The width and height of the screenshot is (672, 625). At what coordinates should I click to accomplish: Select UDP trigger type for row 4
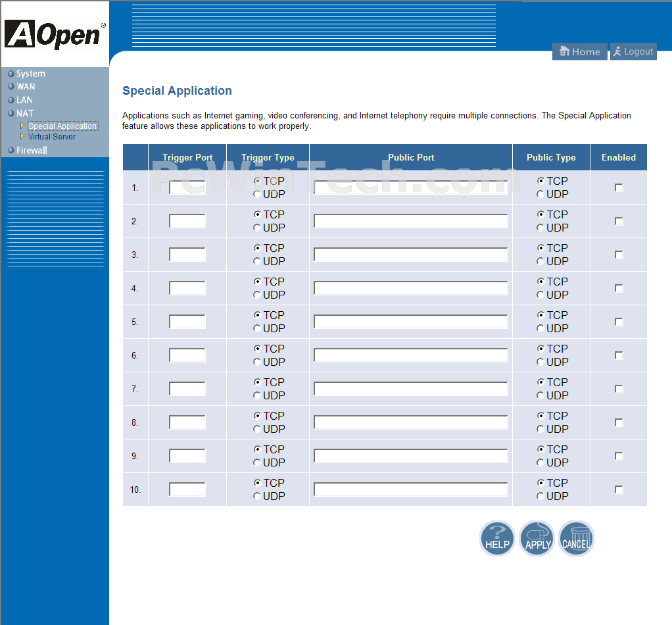[x=257, y=295]
